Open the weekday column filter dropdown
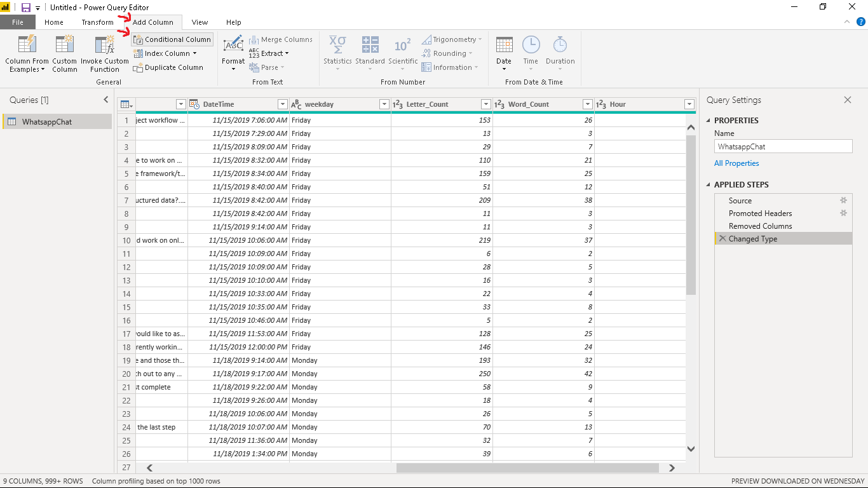This screenshot has height=488, width=868. point(384,104)
